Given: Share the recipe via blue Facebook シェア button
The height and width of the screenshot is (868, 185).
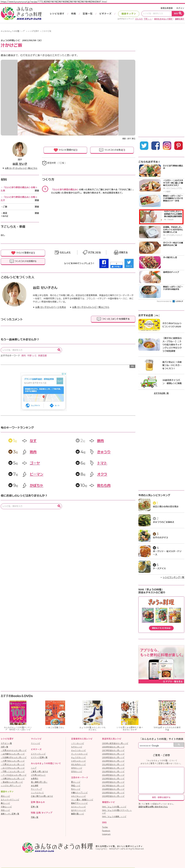Looking at the screenshot, I should (104, 263).
